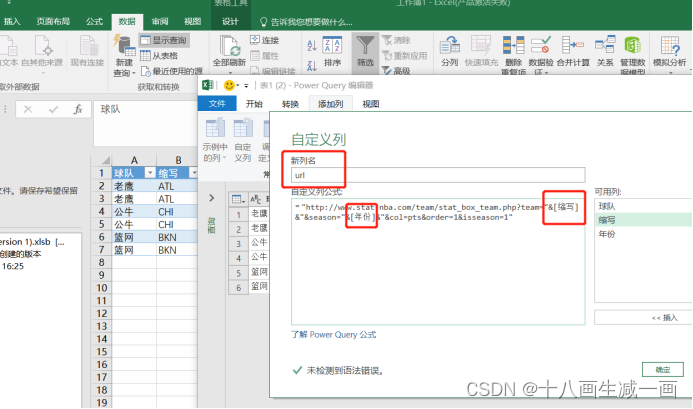The height and width of the screenshot is (409, 693).
Task: Open 了解 Power Query 公式 link
Action: (x=334, y=335)
